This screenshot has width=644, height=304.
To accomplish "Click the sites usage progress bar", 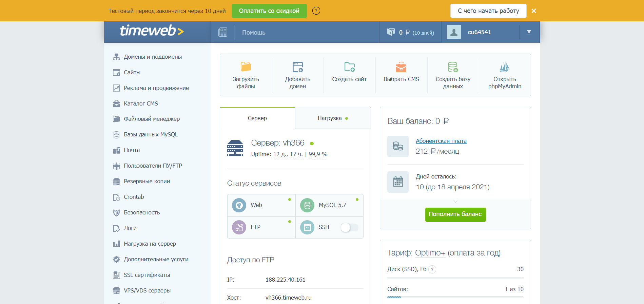I will click(x=455, y=297).
